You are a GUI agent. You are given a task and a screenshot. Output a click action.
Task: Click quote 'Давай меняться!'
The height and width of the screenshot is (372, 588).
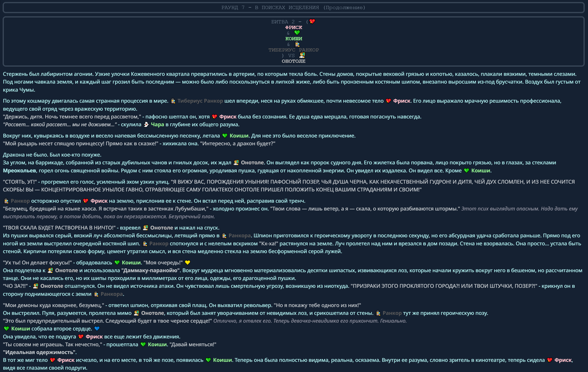coord(193,344)
